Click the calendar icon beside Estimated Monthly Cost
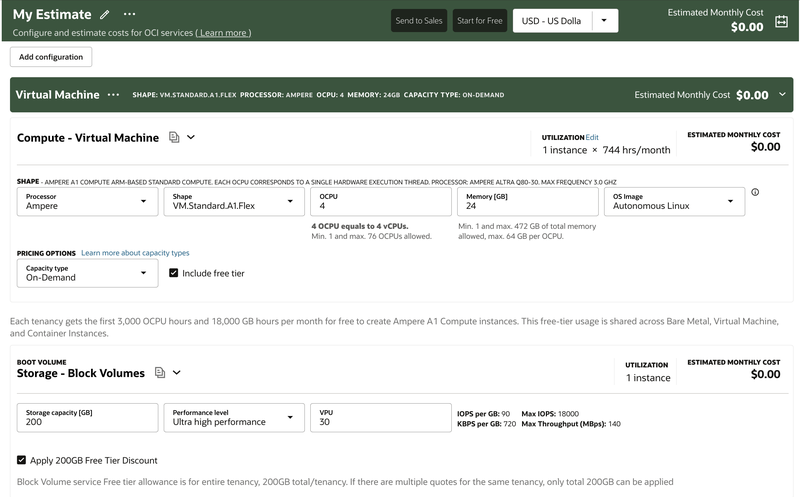This screenshot has height=497, width=800. coord(781,21)
